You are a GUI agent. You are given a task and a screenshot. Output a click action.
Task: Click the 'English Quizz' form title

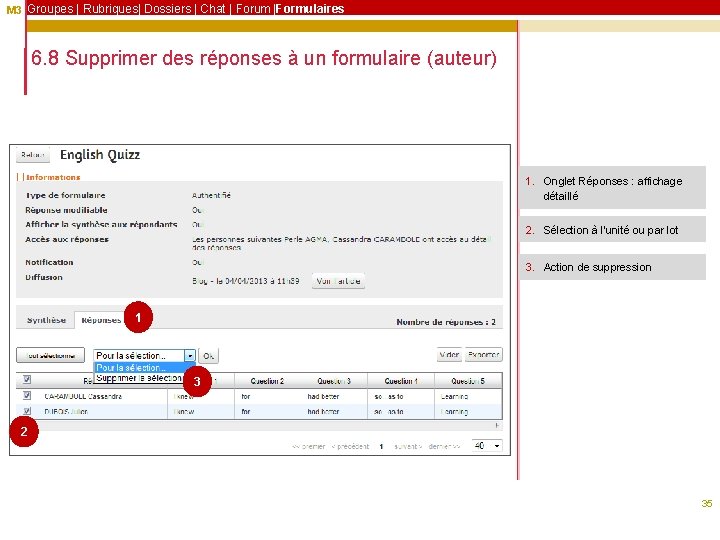pos(100,155)
